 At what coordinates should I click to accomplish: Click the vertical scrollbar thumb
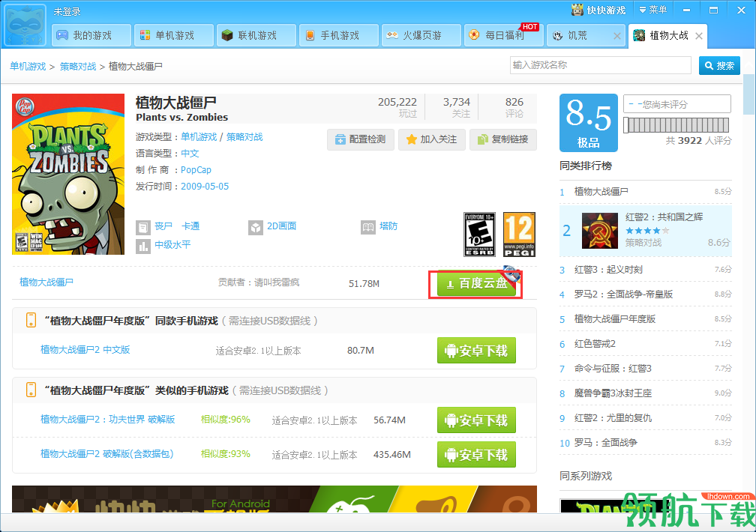[748, 94]
